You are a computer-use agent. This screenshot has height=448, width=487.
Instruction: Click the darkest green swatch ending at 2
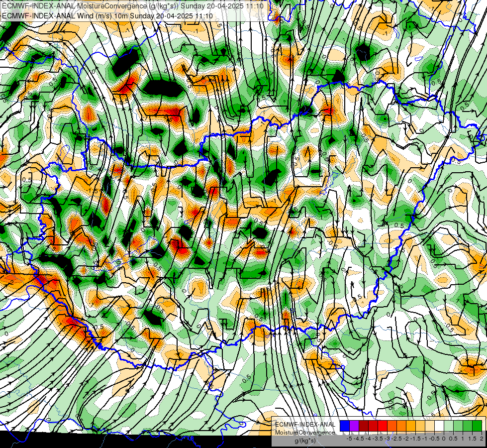(477, 426)
